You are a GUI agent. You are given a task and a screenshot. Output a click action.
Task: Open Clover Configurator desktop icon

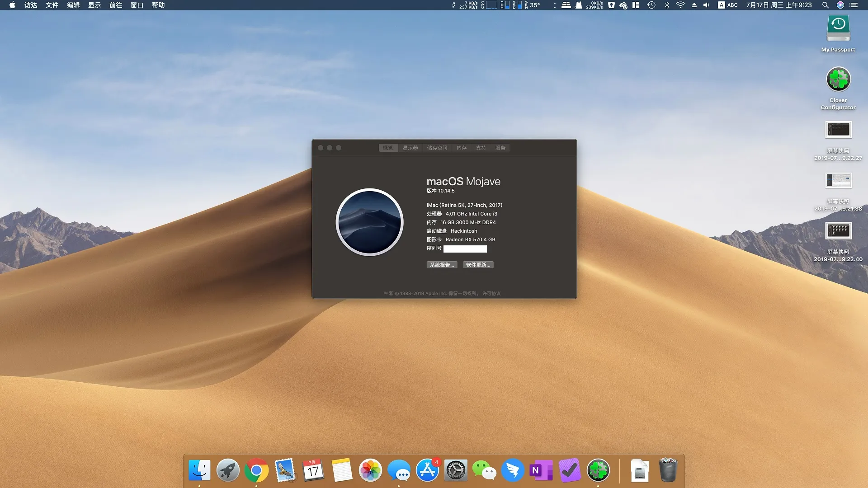(838, 80)
